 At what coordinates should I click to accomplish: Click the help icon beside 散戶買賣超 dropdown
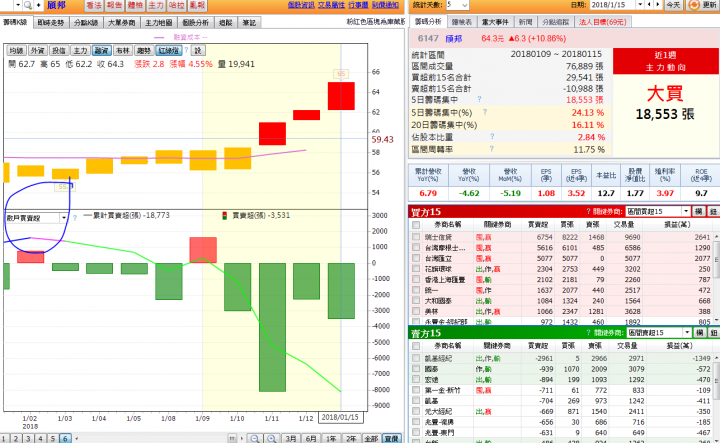pyautogui.click(x=75, y=218)
